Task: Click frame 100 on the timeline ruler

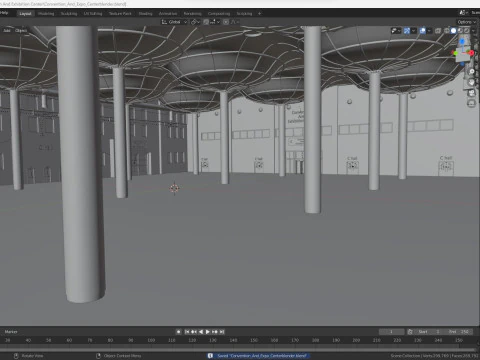Action: [151, 340]
